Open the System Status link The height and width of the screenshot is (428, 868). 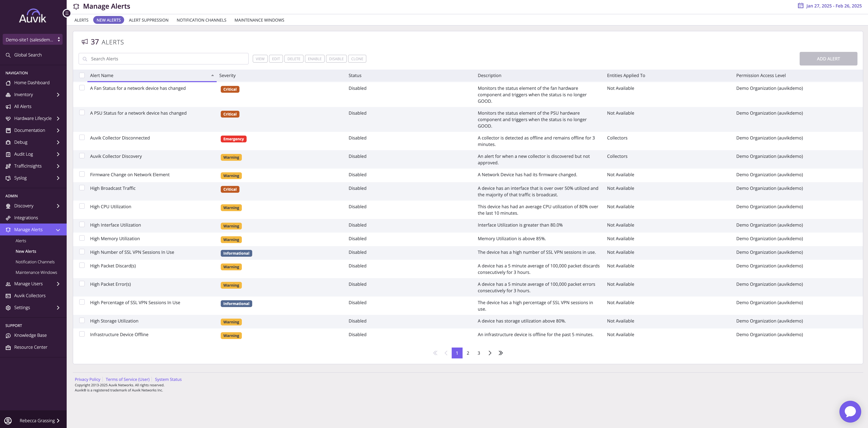click(x=168, y=380)
